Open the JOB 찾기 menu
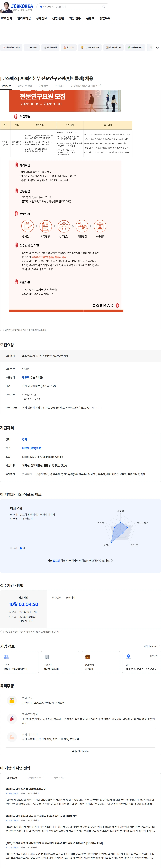 pyautogui.click(x=6, y=19)
